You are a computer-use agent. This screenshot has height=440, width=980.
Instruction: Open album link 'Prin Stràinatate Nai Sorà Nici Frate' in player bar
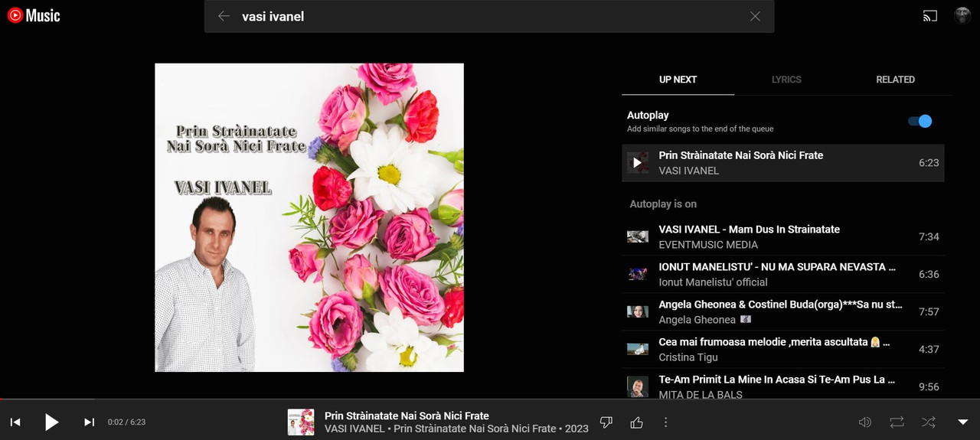tap(475, 429)
